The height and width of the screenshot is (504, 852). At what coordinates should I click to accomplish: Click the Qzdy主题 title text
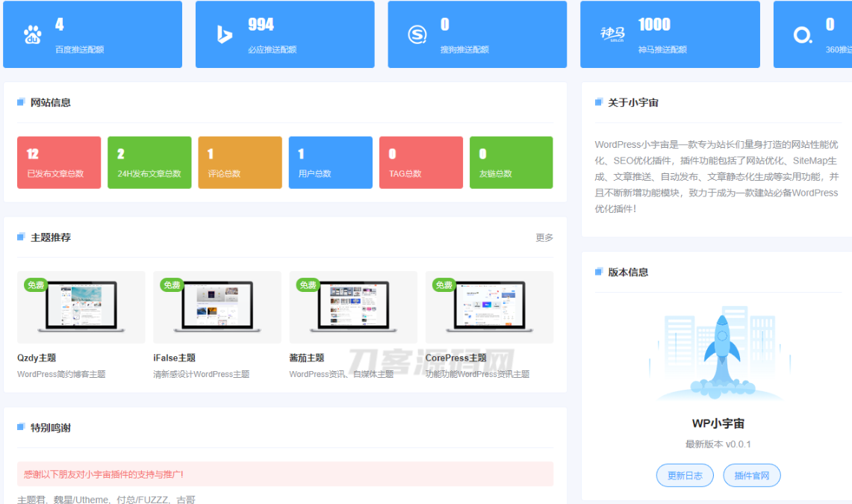pyautogui.click(x=37, y=358)
